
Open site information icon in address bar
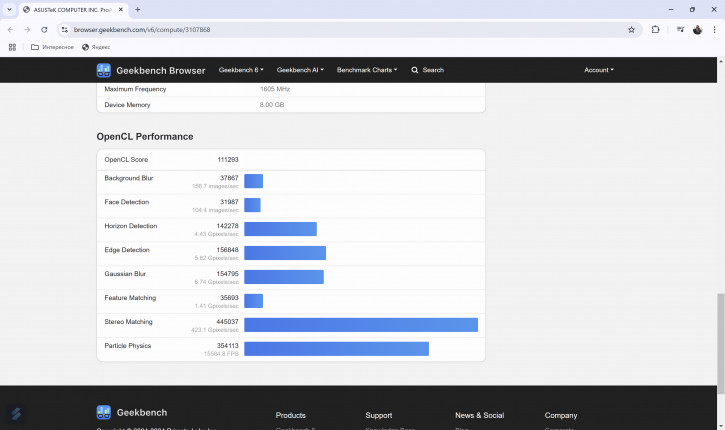(65, 30)
